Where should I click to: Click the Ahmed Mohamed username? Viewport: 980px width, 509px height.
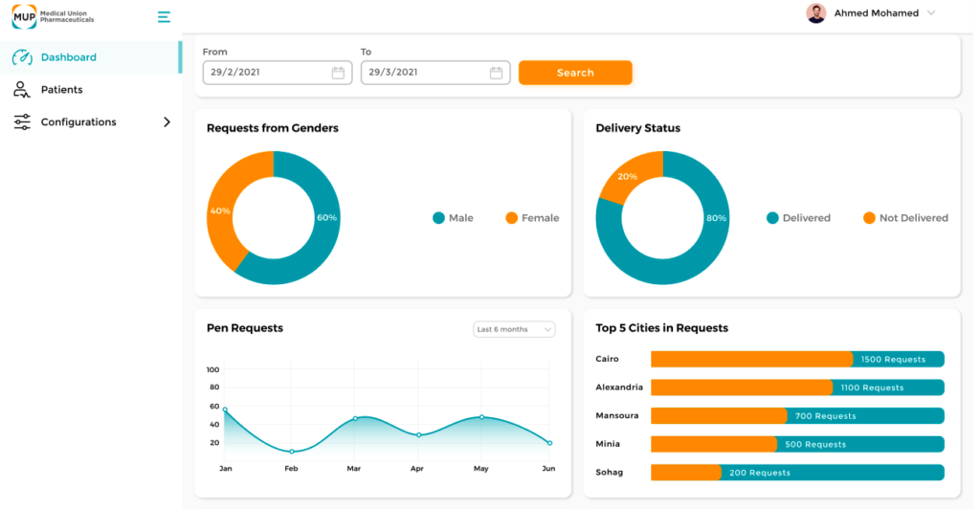click(876, 13)
